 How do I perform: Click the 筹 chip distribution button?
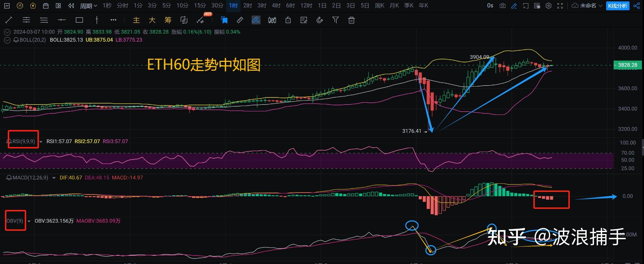click(168, 20)
